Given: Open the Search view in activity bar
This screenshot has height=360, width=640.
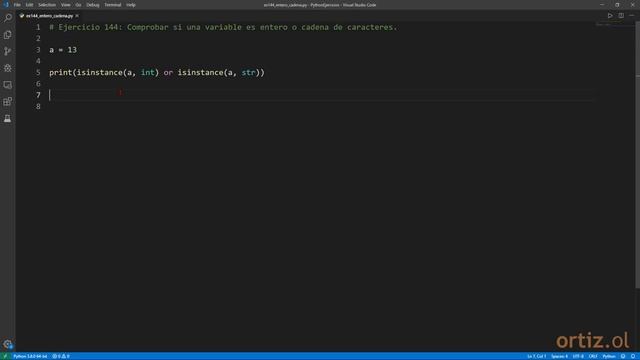Looking at the screenshot, I should (x=7, y=18).
